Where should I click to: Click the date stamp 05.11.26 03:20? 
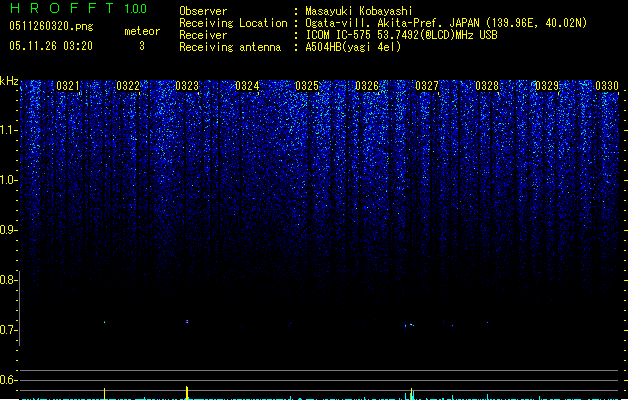51,46
